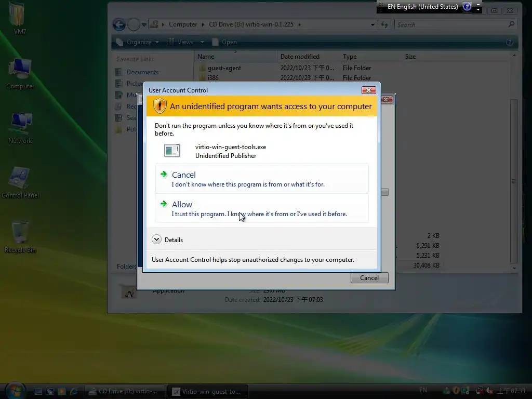Open the Organize menu
This screenshot has height=399, width=532.
pos(137,42)
